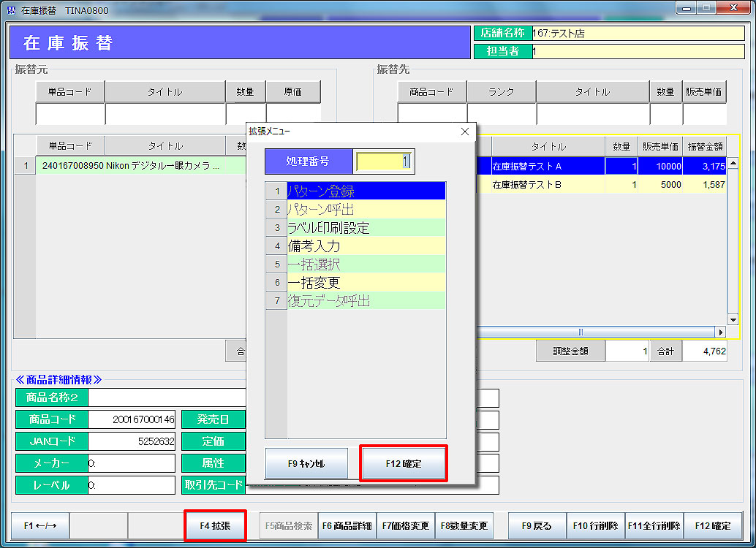This screenshot has width=756, height=548.
Task: Click F8 数量変更 button
Action: [x=464, y=525]
